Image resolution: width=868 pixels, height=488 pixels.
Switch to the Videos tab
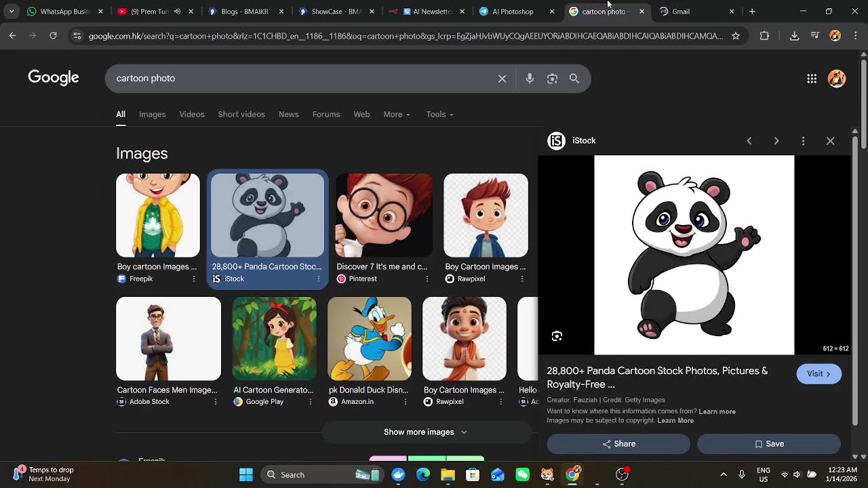[192, 115]
